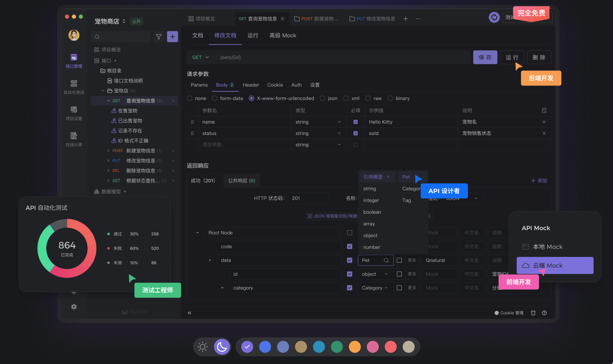Open the 公共响应 (6) tab
Viewport: 613px width, 364px height.
tap(241, 181)
